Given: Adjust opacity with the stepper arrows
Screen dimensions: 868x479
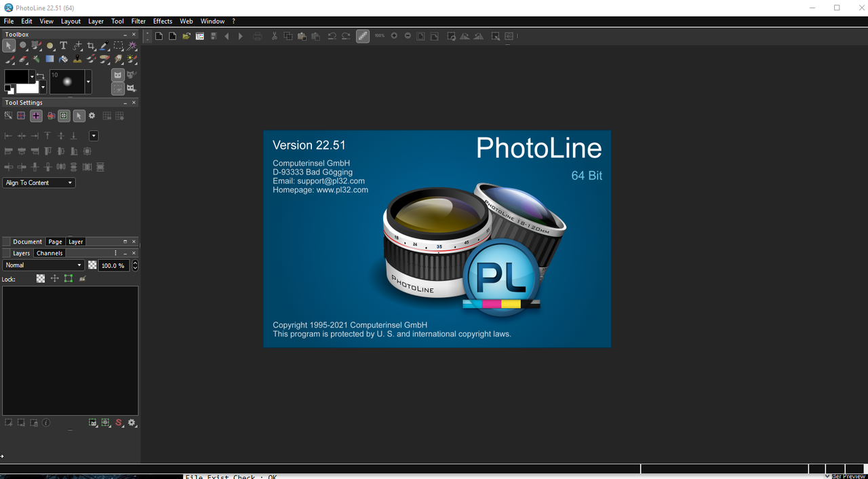Looking at the screenshot, I should [135, 265].
